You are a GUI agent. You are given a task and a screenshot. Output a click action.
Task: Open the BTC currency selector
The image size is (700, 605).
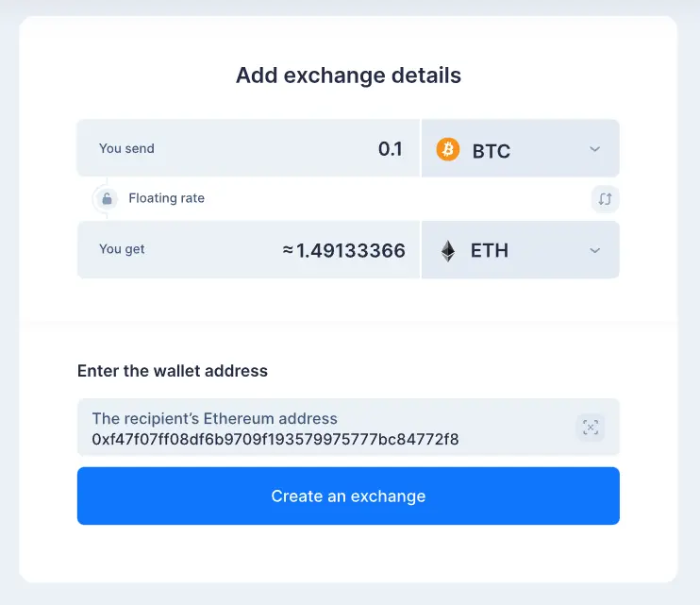(520, 148)
